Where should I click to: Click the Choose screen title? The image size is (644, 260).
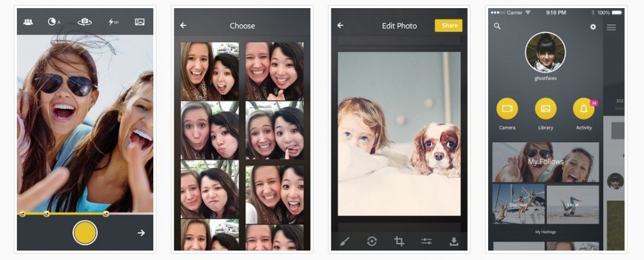(242, 26)
